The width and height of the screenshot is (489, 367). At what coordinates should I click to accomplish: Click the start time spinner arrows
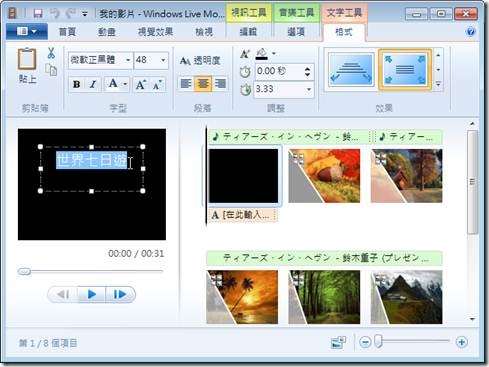[x=307, y=71]
